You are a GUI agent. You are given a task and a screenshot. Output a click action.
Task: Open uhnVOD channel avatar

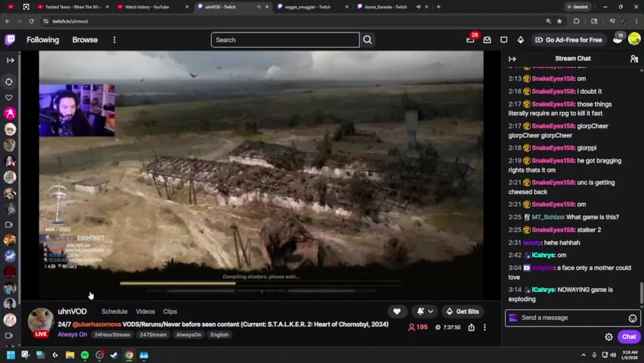[x=41, y=320]
